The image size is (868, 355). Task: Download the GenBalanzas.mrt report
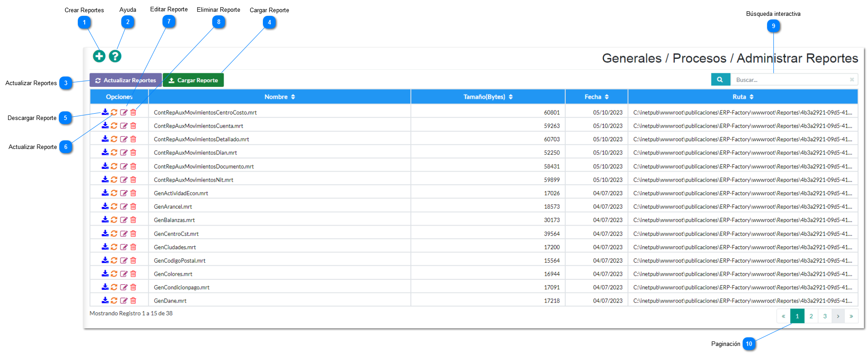click(x=105, y=220)
